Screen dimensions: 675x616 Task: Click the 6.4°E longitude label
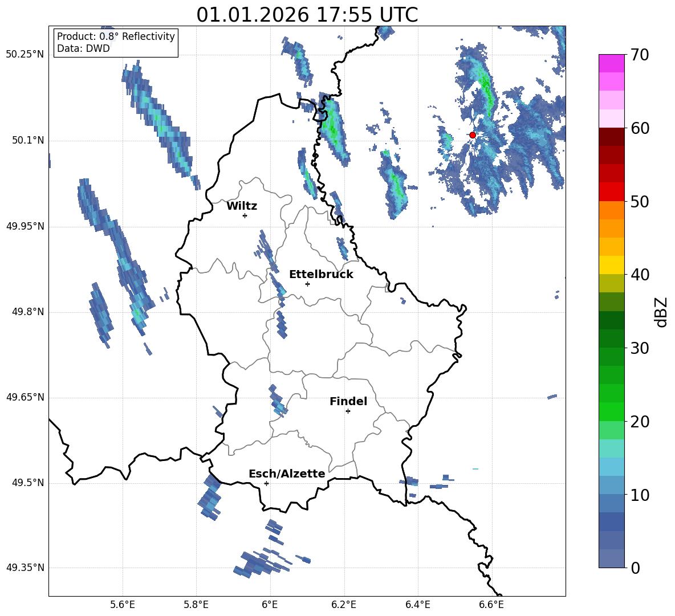pyautogui.click(x=417, y=605)
